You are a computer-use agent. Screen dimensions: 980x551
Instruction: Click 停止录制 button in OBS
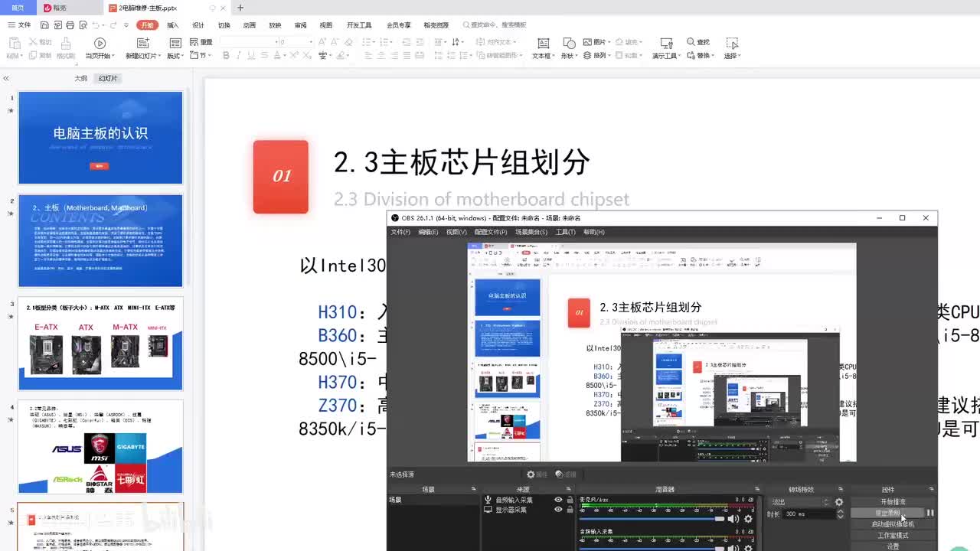pos(888,513)
